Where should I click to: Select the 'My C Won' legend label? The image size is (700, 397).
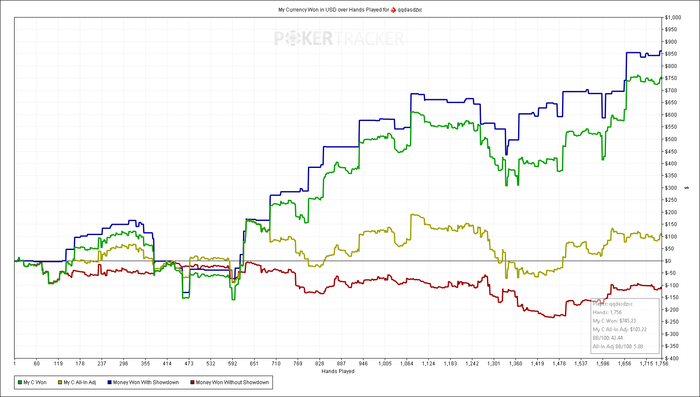tap(35, 383)
